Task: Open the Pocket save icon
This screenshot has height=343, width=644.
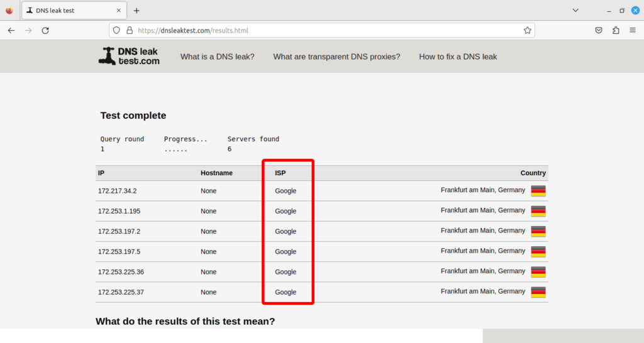Action: [599, 30]
